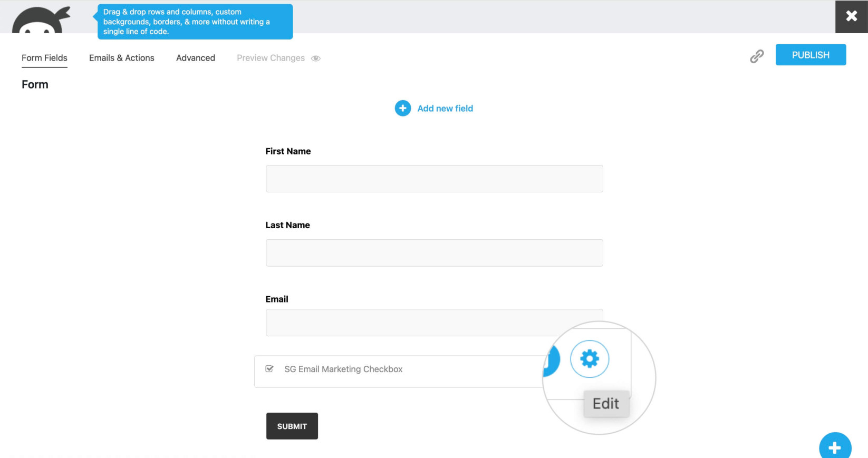Close the form builder with the X
This screenshot has width=868, height=458.
pos(851,16)
